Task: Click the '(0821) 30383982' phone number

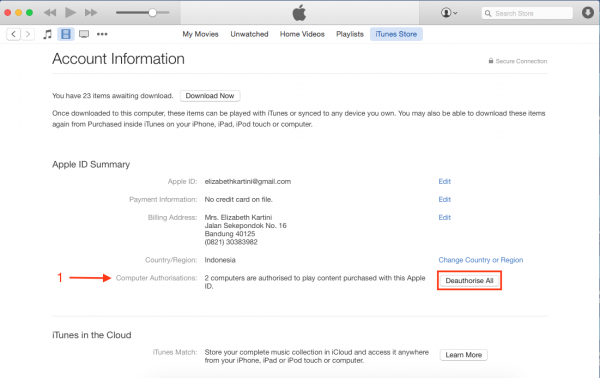Action: coord(231,242)
